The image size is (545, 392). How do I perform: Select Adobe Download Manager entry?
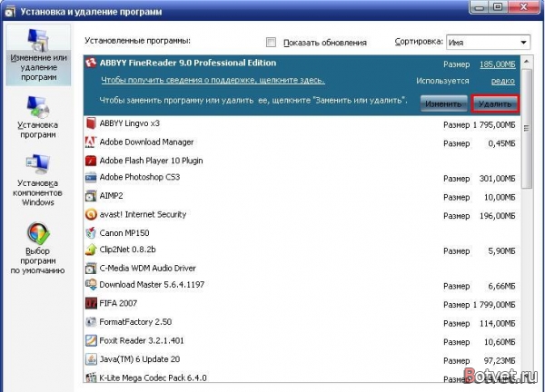[302, 142]
